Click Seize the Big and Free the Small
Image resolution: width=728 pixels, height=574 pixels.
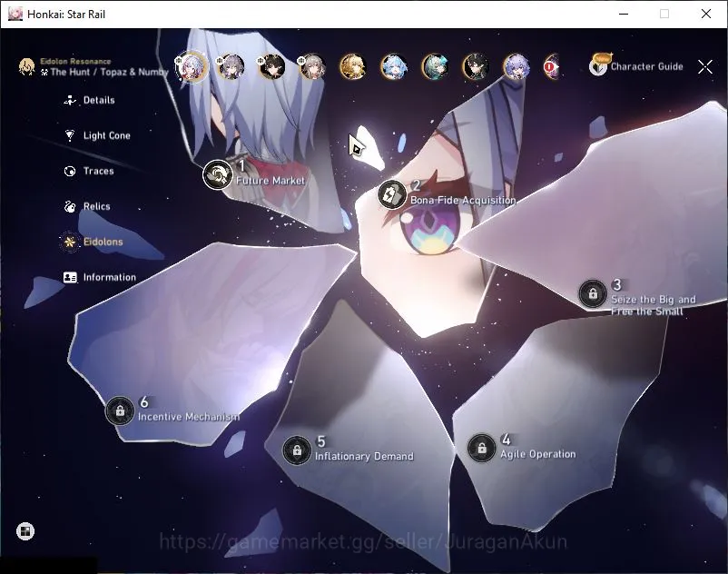pos(653,305)
